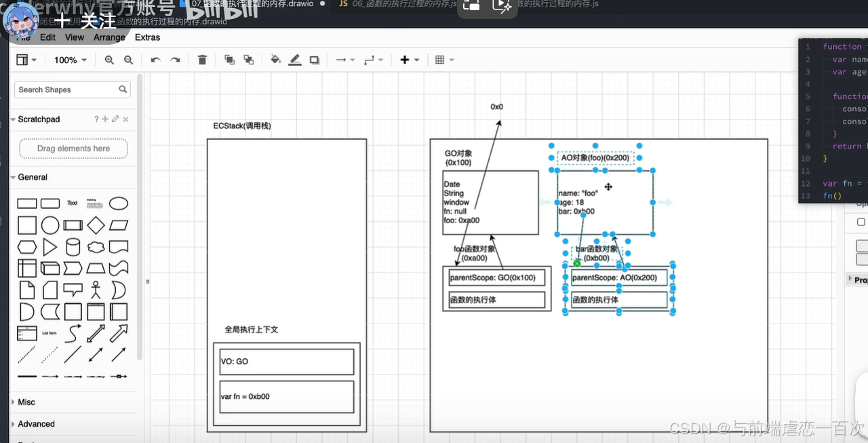
Task: Delete the selected shapes with trash icon
Action: point(202,60)
